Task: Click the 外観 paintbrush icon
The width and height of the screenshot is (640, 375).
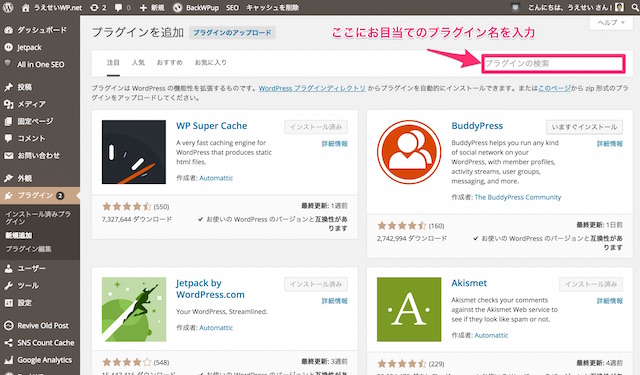Action: tap(8, 178)
